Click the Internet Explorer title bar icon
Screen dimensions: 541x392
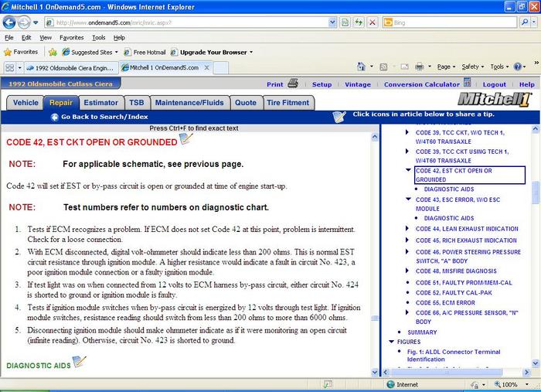click(5, 6)
